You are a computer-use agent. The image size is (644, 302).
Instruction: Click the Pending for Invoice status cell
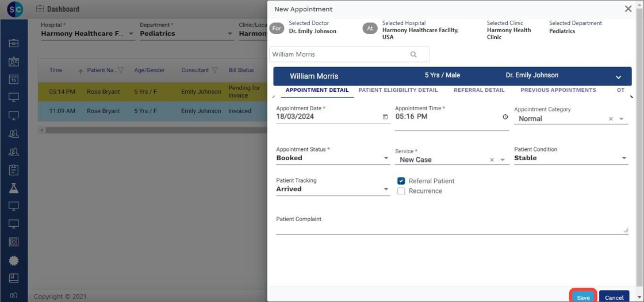[x=244, y=92]
